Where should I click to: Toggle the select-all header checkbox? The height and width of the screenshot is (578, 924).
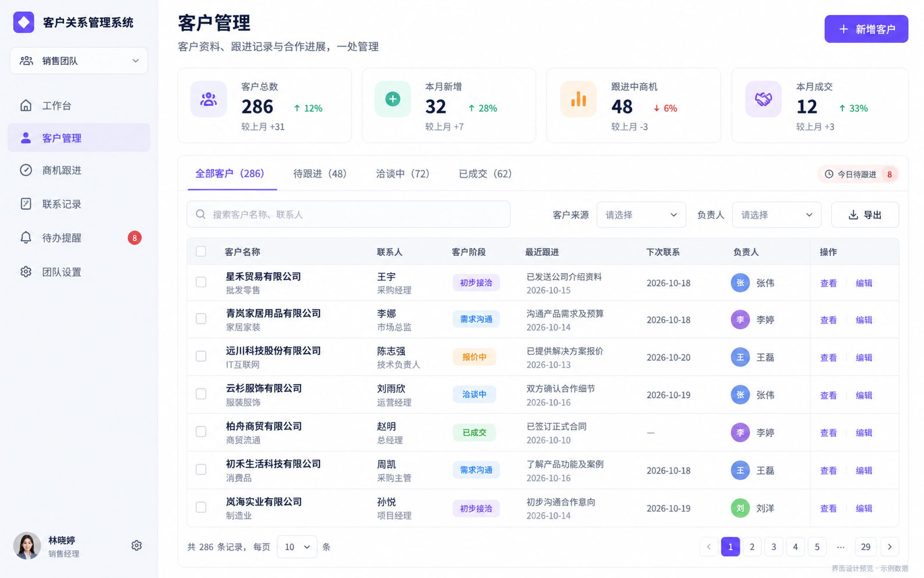[x=201, y=252]
